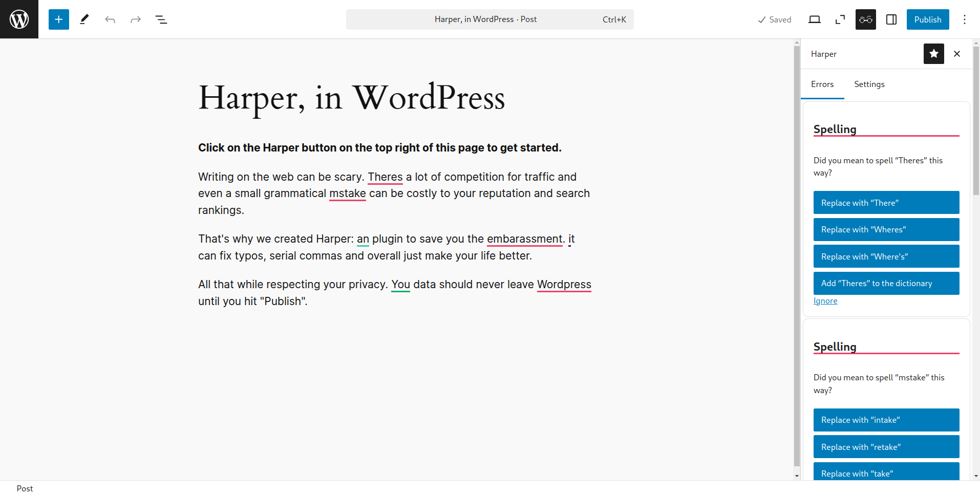Viewport: 980px width, 496px height.
Task: Add "Theres" to the dictionary
Action: coord(886,283)
